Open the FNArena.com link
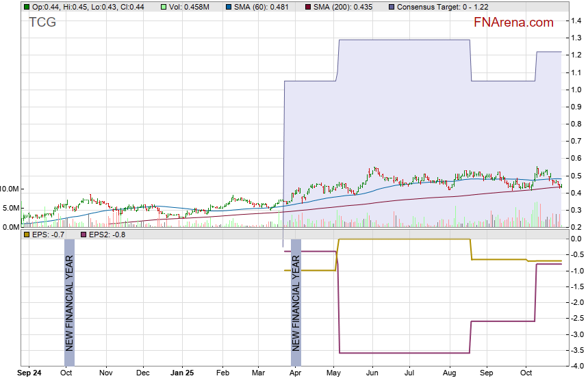This screenshot has width=588, height=387. (513, 23)
